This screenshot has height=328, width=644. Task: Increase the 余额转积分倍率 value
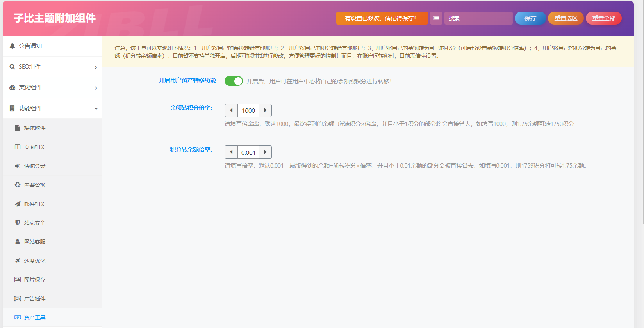pyautogui.click(x=265, y=110)
